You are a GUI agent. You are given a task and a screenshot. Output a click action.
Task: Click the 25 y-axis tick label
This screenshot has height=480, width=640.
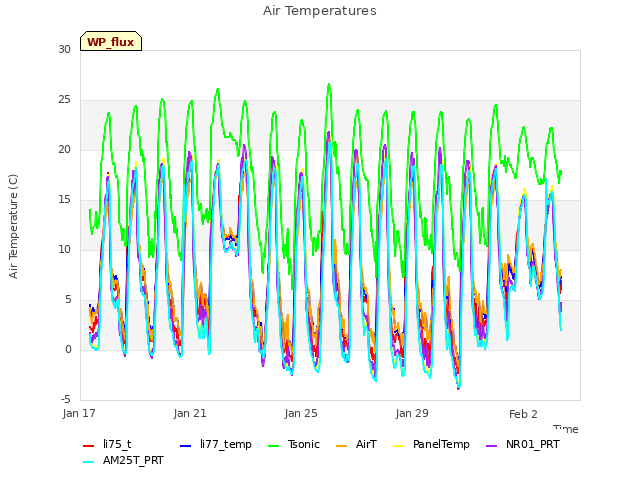(x=64, y=100)
